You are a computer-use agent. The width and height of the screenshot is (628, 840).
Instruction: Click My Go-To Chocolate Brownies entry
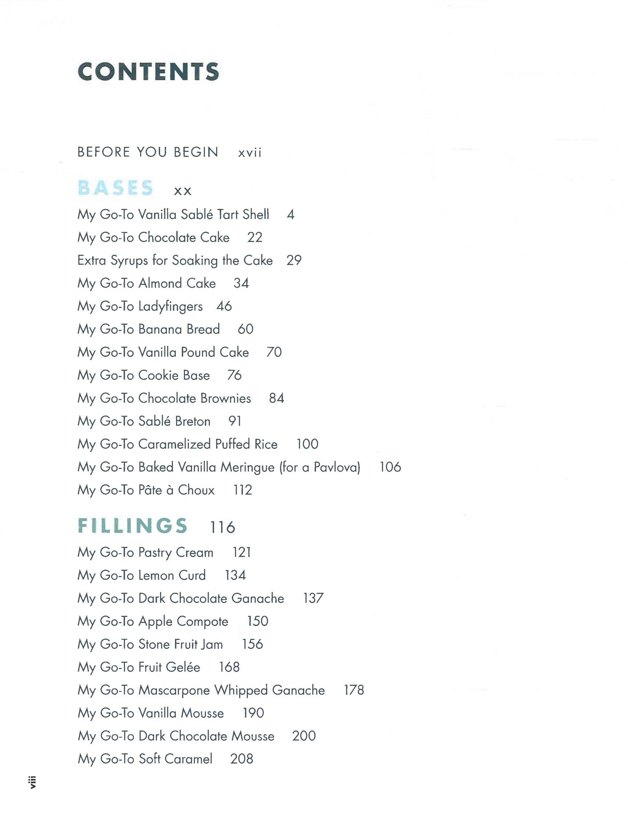tap(164, 398)
